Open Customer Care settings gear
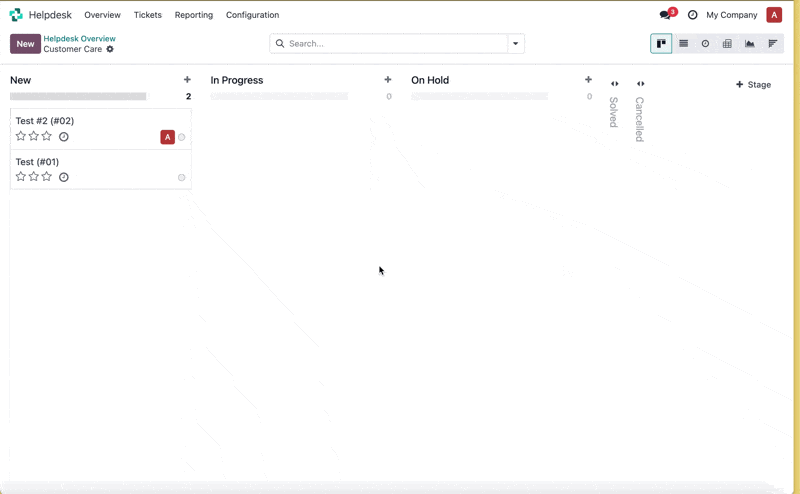The image size is (800, 494). [110, 49]
